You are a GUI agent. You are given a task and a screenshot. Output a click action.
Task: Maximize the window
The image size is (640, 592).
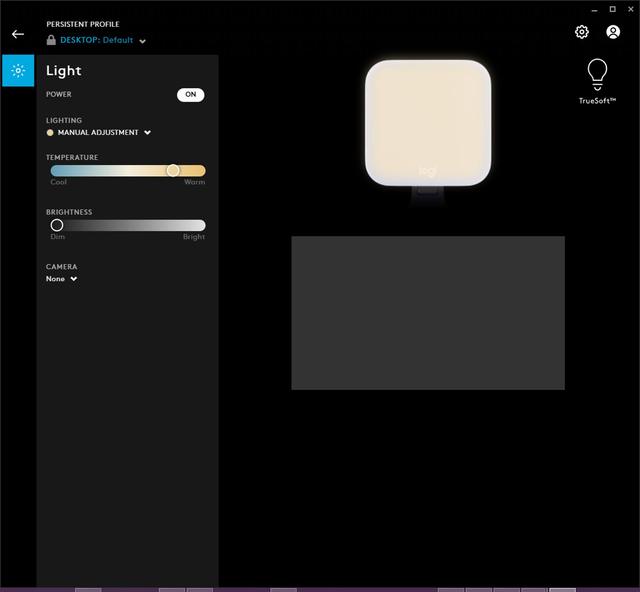[x=613, y=9]
